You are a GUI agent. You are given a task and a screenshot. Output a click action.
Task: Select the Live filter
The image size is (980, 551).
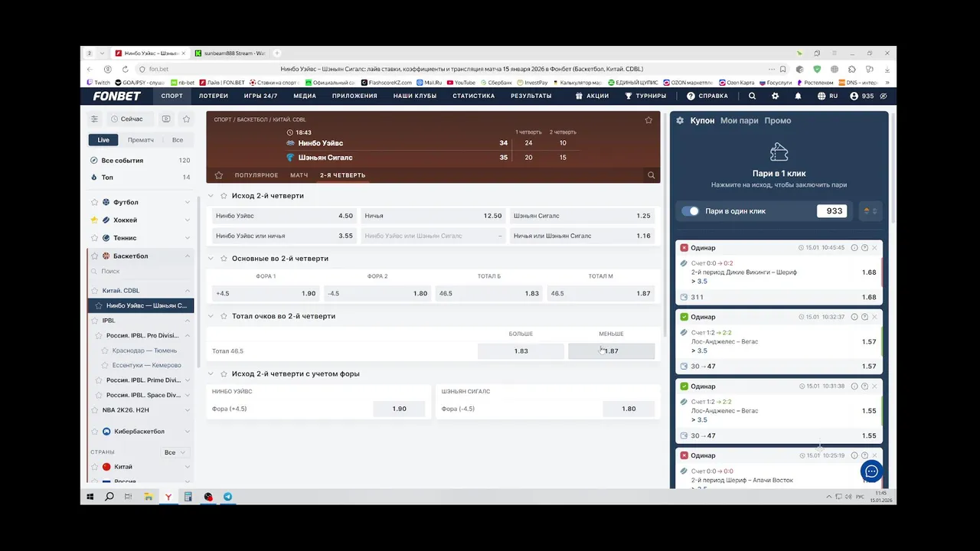click(x=103, y=140)
